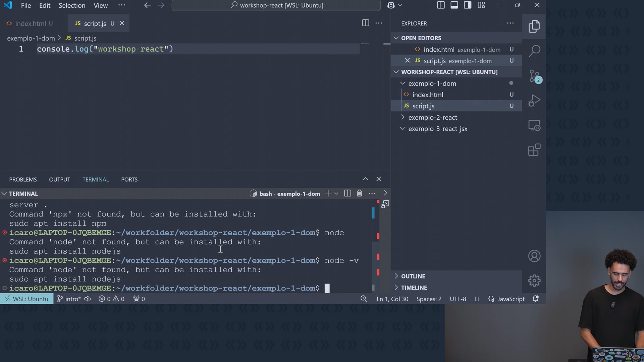This screenshot has width=644, height=362.
Task: Open the Run and Debug view
Action: [x=534, y=101]
